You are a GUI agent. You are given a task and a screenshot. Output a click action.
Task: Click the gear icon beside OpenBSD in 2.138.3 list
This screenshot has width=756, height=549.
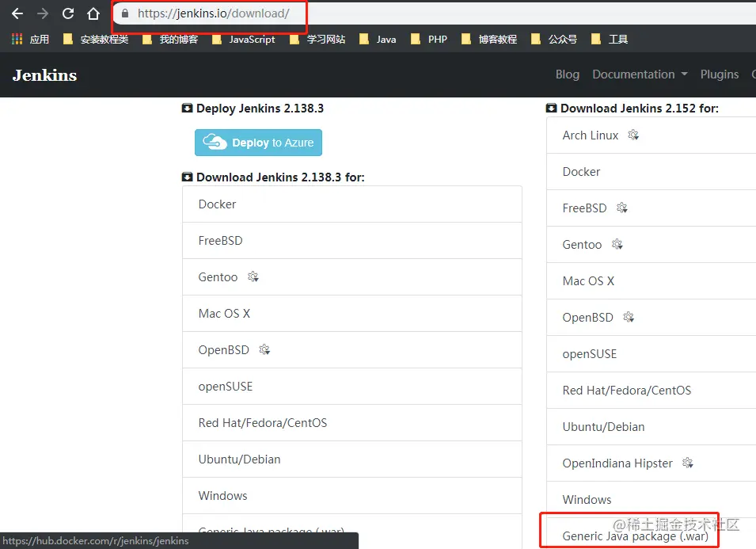pyautogui.click(x=264, y=349)
